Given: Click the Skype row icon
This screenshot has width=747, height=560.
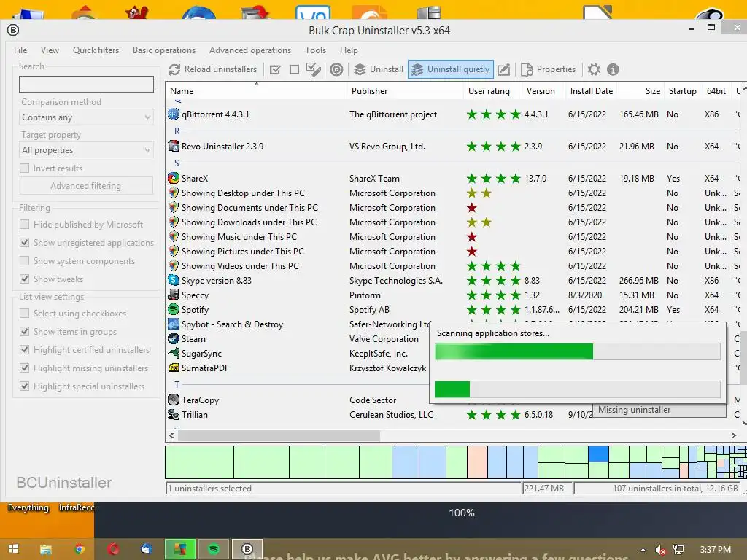Looking at the screenshot, I should pos(174,281).
